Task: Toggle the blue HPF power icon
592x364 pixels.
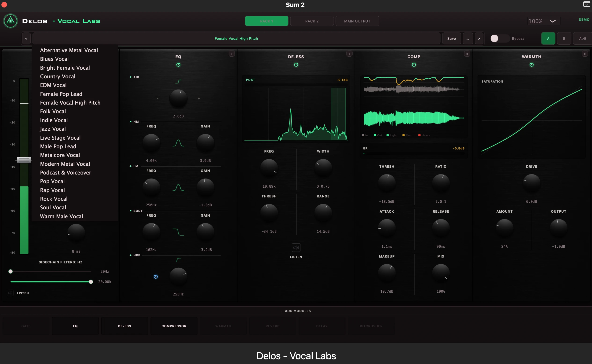Action: (156, 277)
